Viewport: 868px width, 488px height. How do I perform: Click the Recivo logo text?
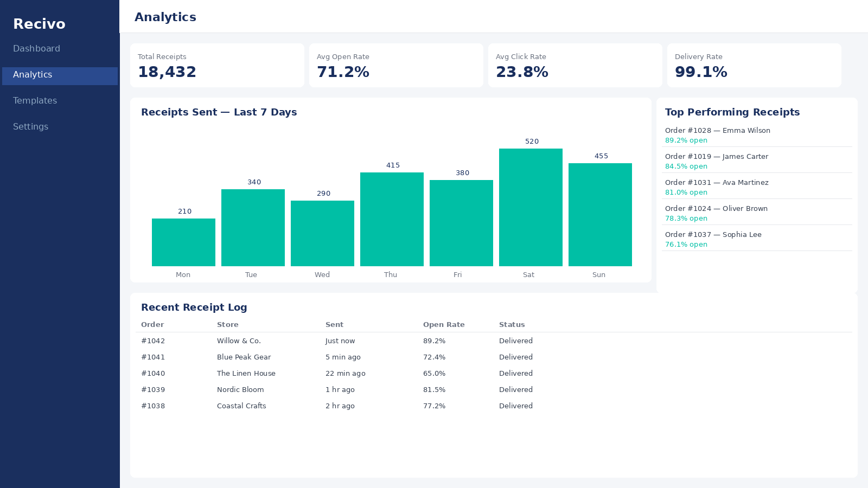(x=39, y=24)
